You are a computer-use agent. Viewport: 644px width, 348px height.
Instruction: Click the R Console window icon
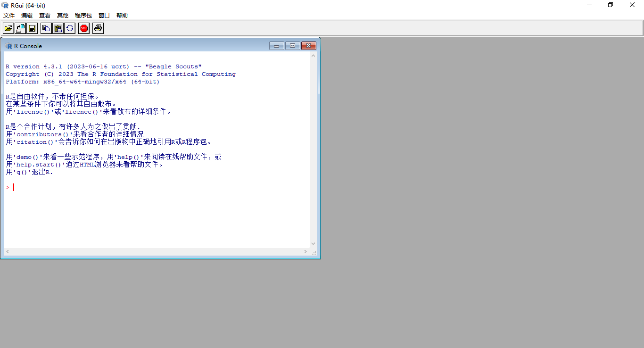9,46
